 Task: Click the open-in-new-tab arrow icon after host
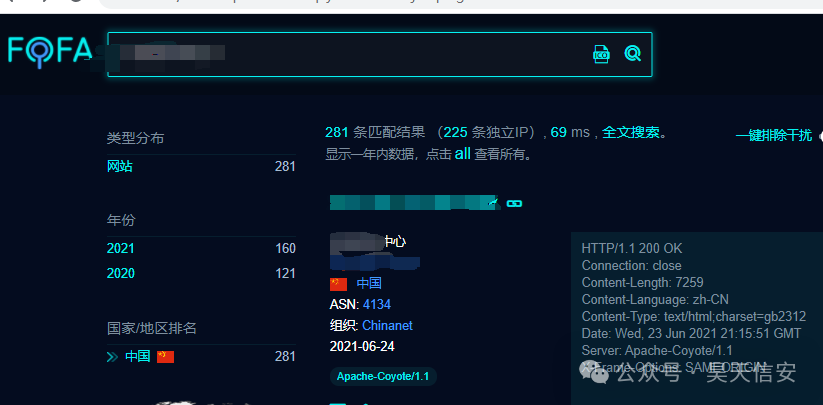[x=493, y=203]
